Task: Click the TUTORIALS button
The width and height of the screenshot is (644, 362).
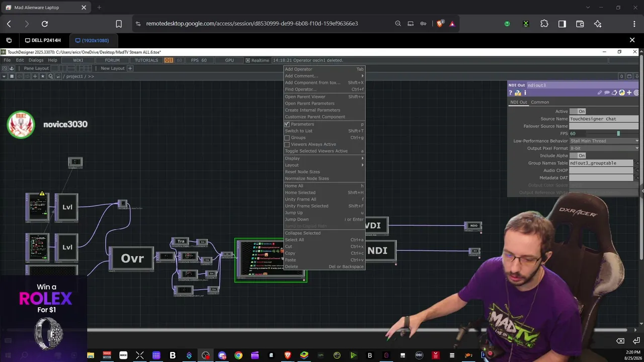Action: coord(146,60)
